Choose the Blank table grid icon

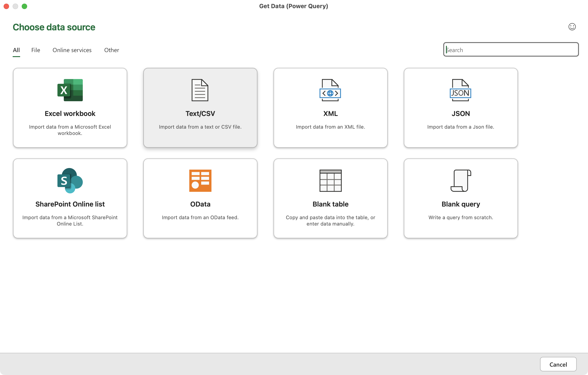pos(330,180)
